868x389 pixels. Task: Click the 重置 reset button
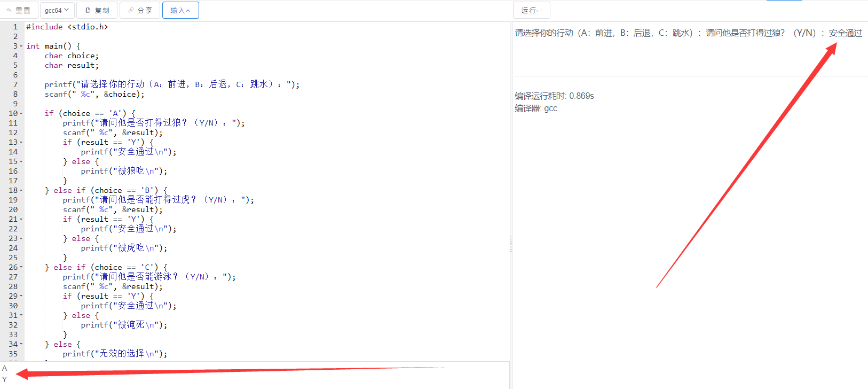[19, 10]
